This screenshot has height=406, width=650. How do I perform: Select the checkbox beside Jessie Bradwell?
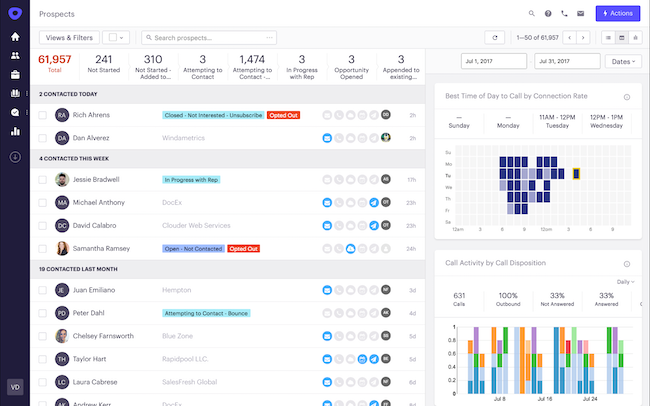point(43,180)
